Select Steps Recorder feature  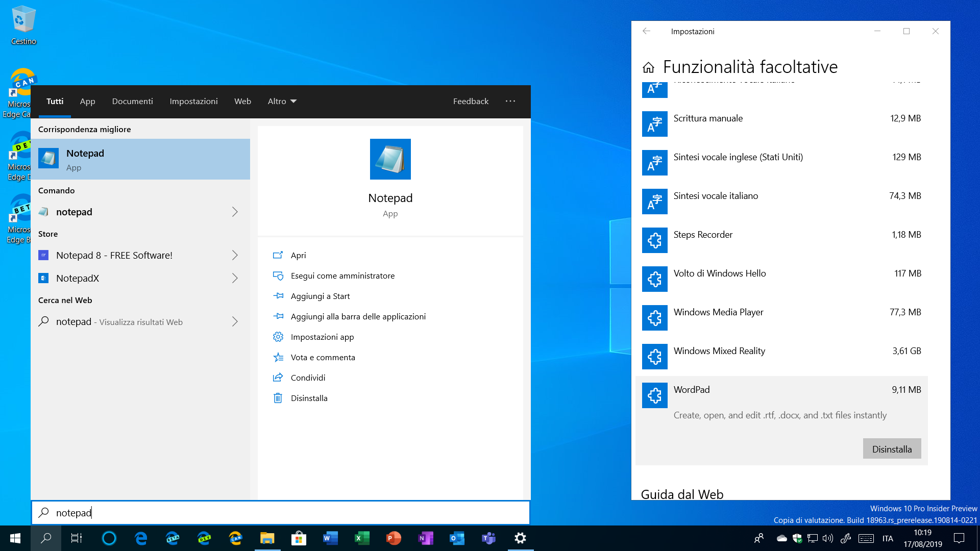[781, 240]
